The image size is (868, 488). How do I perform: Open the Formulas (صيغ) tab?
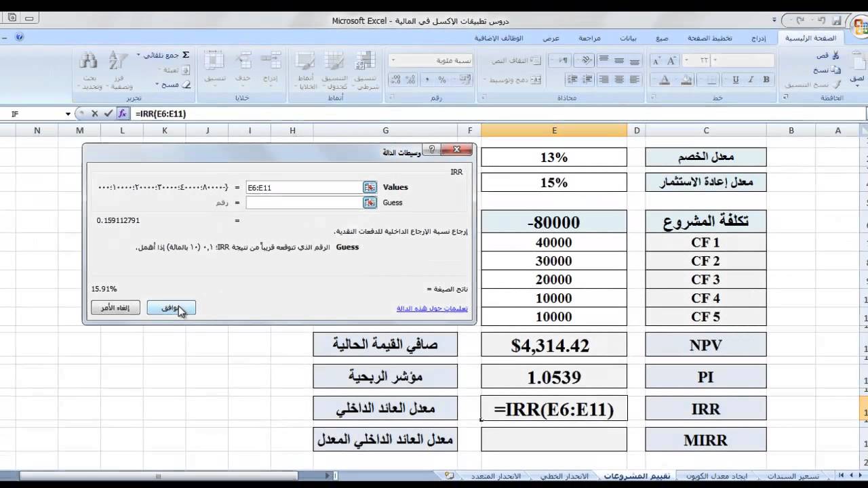click(662, 39)
